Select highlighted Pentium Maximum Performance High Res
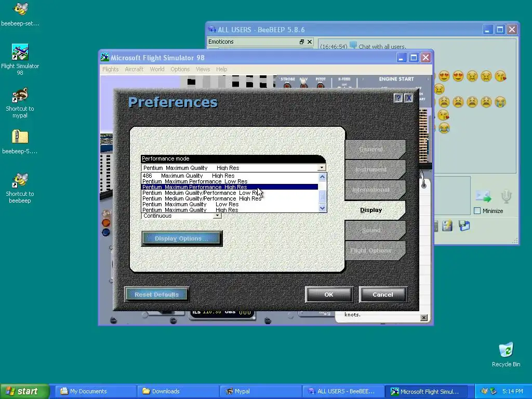This screenshot has height=399, width=532. [229, 187]
